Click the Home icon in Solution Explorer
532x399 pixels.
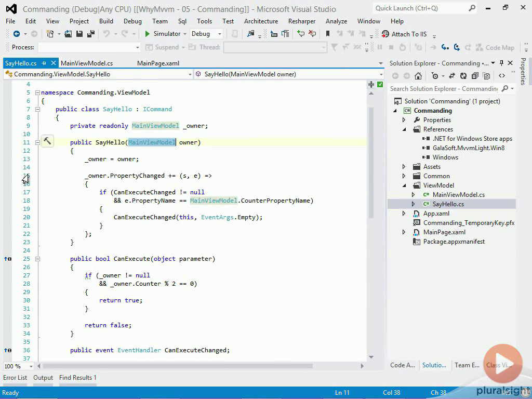tap(418, 76)
